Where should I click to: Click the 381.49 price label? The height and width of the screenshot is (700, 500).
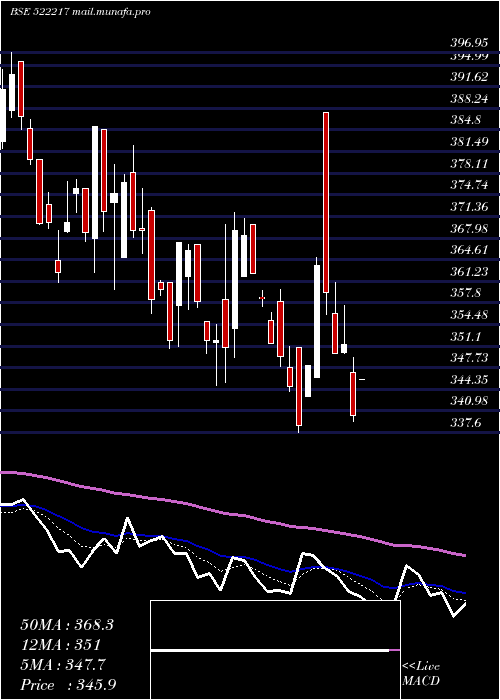(469, 142)
